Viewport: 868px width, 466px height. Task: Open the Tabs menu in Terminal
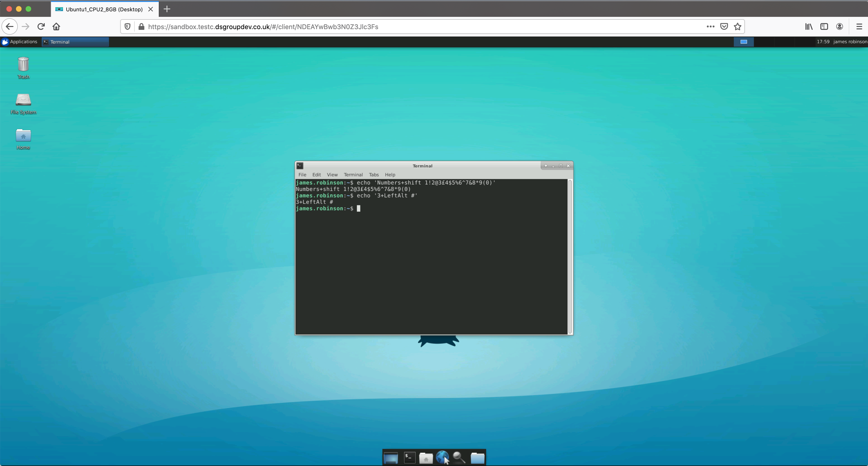(374, 175)
